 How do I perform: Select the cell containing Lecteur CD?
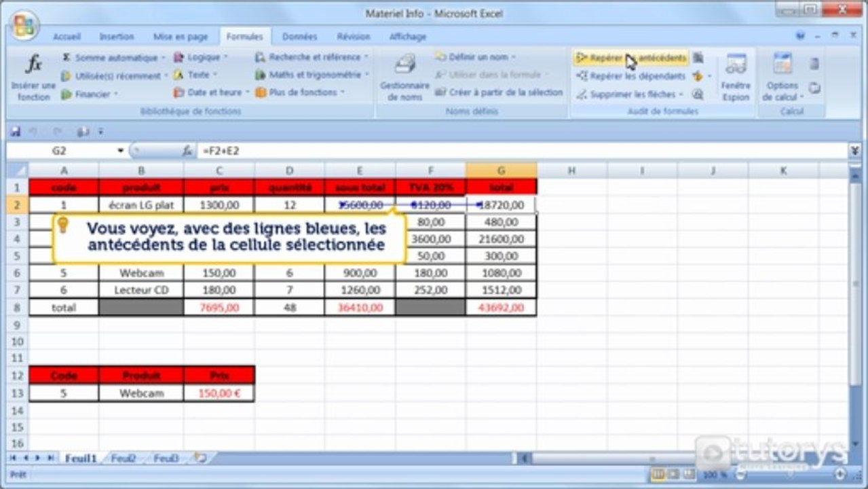pos(141,290)
